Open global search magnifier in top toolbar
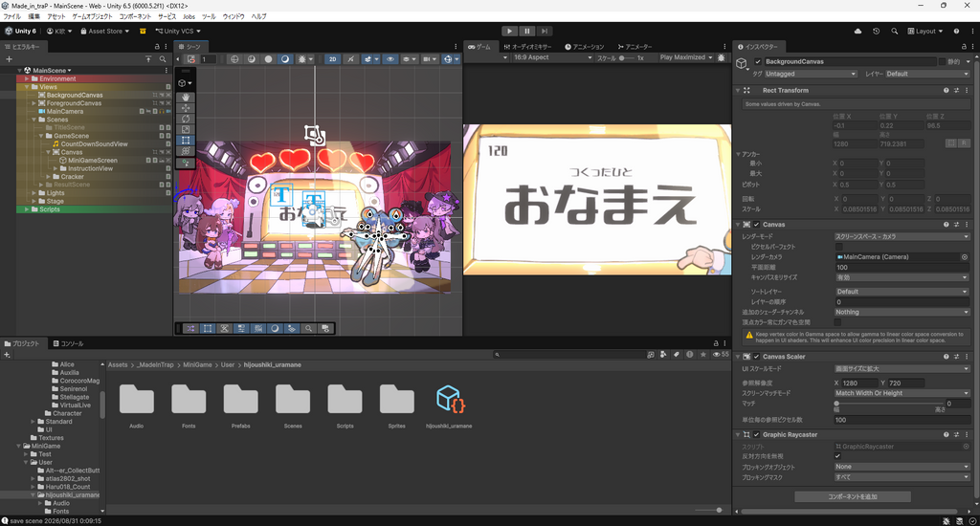The width and height of the screenshot is (980, 526). click(895, 32)
